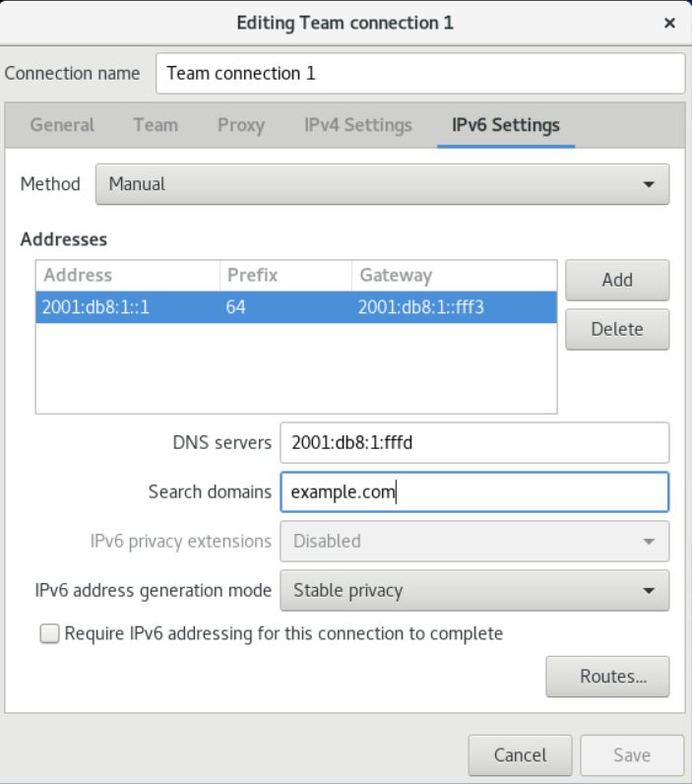Switch to IPv4 Settings tab
The width and height of the screenshot is (692, 784).
[x=357, y=125]
